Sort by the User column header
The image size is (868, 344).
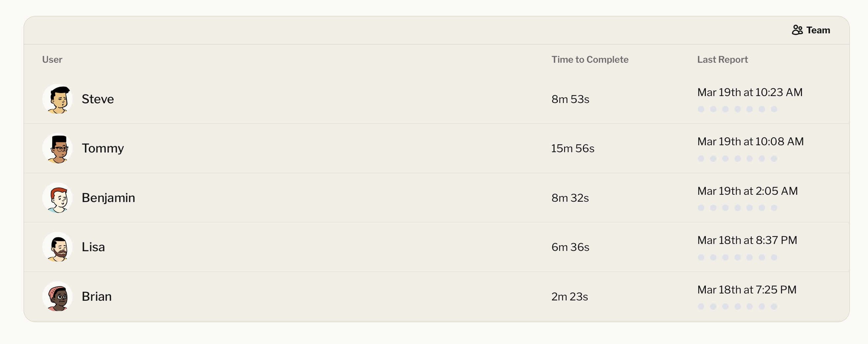[52, 60]
